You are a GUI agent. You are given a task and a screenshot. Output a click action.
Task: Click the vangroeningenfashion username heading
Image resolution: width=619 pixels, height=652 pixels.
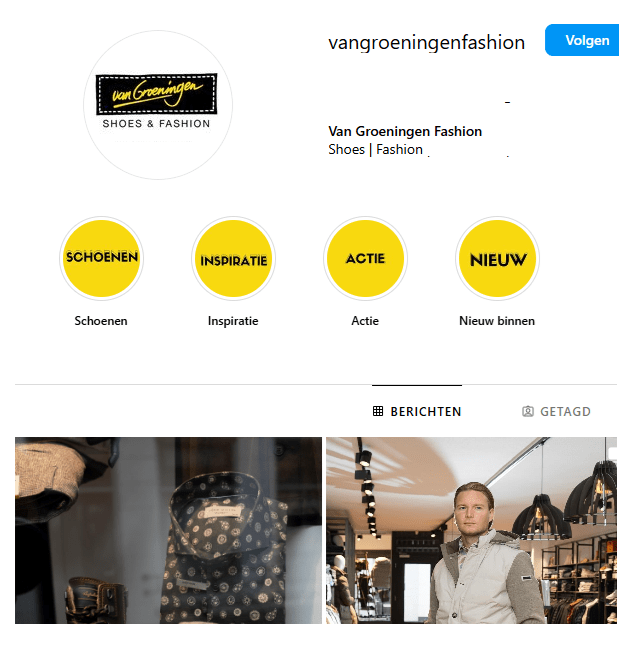(x=427, y=42)
